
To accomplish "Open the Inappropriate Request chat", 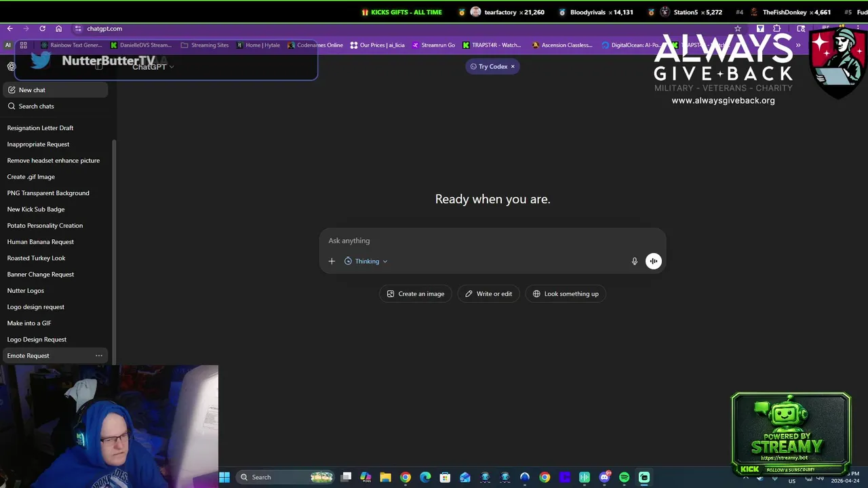I will click(x=55, y=144).
